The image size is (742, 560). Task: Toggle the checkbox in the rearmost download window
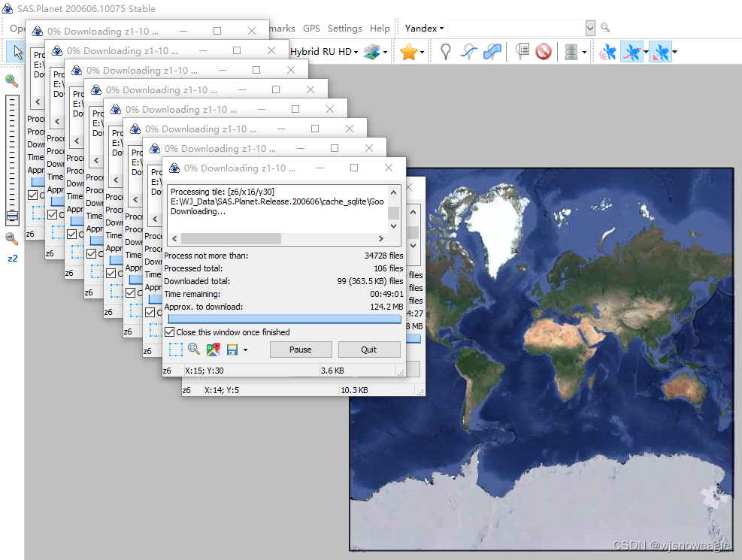click(32, 195)
